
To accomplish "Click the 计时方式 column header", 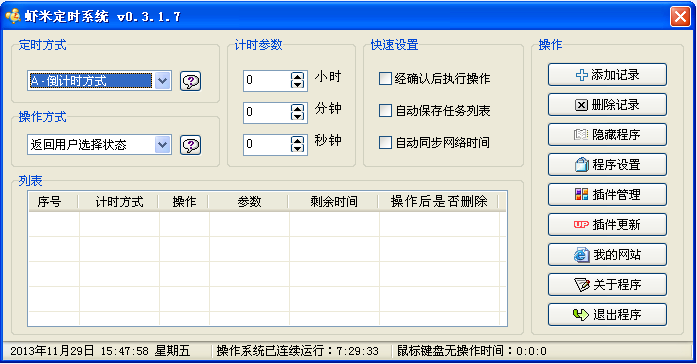I will tap(119, 202).
